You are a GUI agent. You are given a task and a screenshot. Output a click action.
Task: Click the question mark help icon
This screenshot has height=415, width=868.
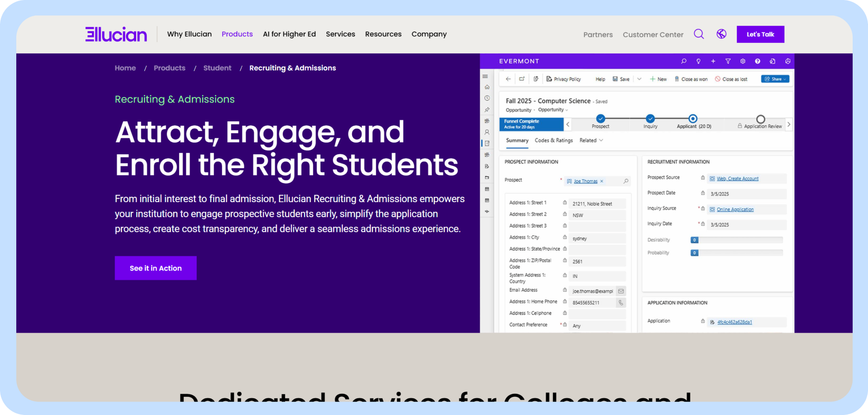pyautogui.click(x=757, y=61)
